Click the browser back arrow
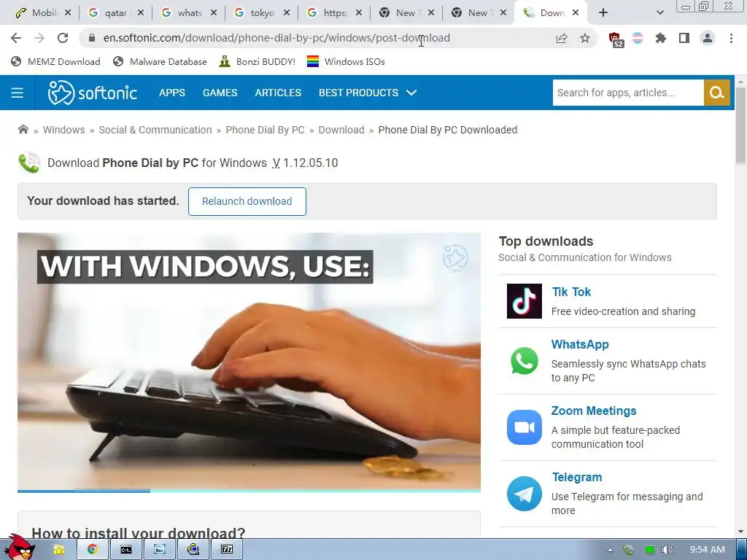The height and width of the screenshot is (560, 747). pyautogui.click(x=16, y=38)
